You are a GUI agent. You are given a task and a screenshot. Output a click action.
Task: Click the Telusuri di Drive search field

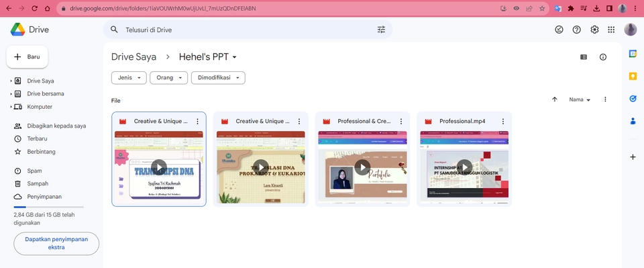point(248,30)
